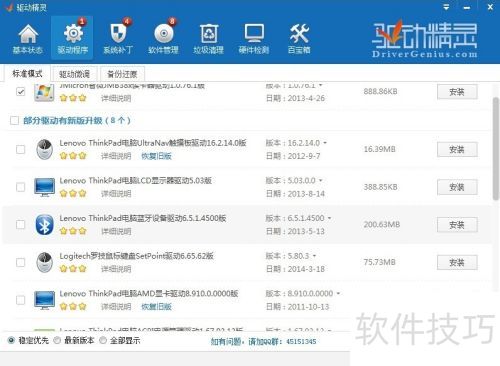Click the Bluetooth driver icon
The image size is (500, 366).
coord(44,225)
